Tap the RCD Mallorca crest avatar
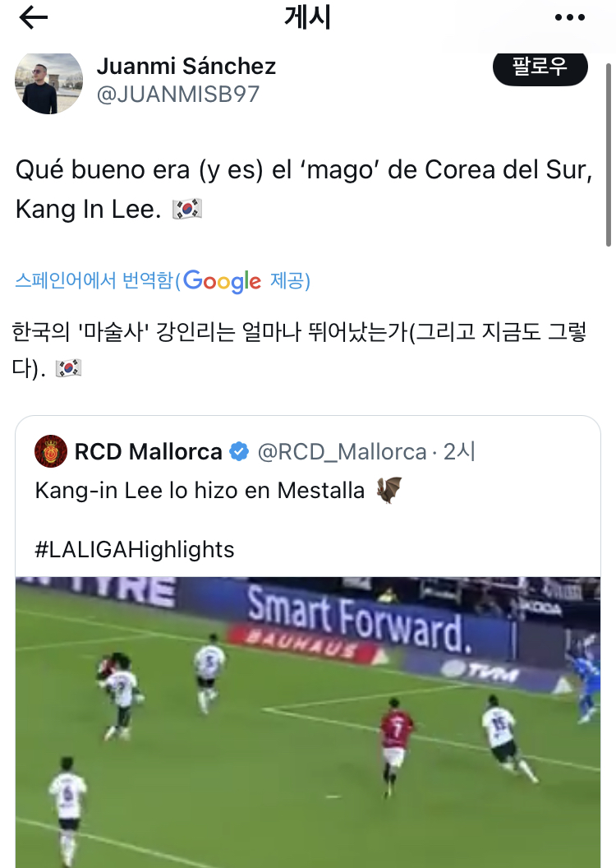The width and height of the screenshot is (616, 868). click(51, 452)
